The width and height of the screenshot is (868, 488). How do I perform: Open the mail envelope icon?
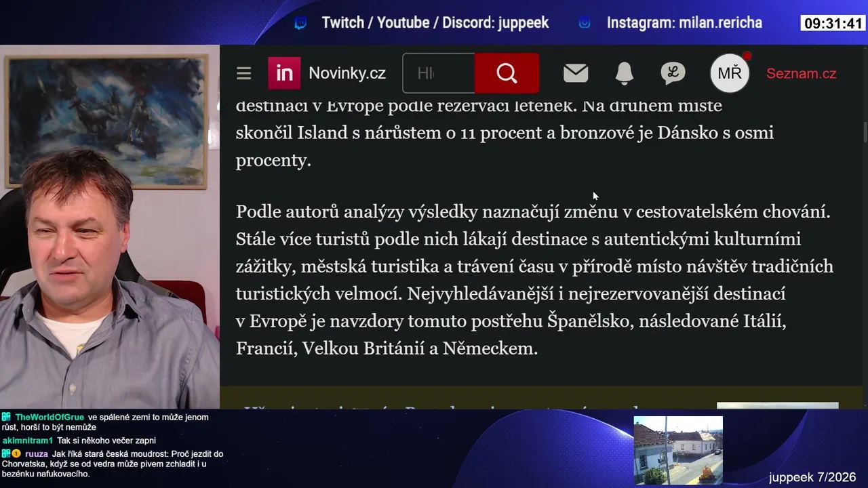coord(576,73)
